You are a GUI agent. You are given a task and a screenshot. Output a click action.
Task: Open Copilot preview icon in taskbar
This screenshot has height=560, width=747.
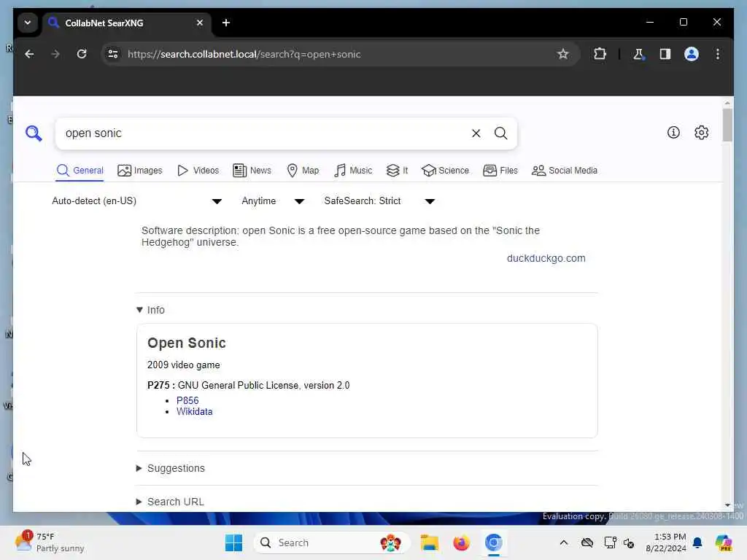[x=723, y=542]
